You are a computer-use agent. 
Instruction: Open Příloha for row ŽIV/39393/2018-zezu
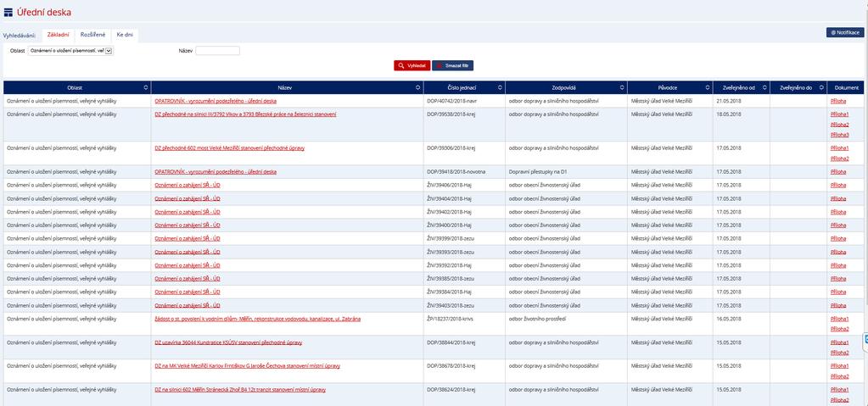(x=838, y=253)
